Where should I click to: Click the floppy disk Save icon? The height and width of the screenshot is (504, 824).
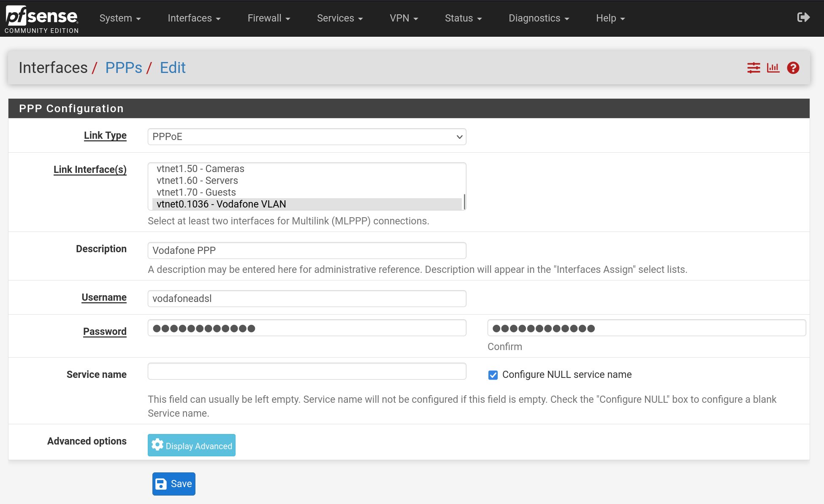coord(161,484)
